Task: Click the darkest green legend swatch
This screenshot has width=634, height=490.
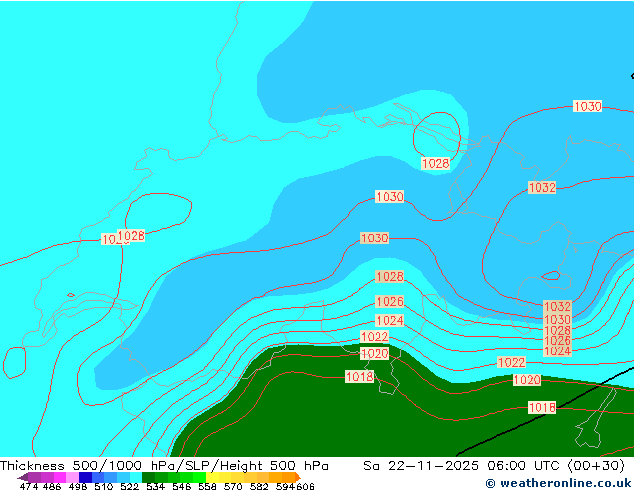Action: tap(148, 477)
